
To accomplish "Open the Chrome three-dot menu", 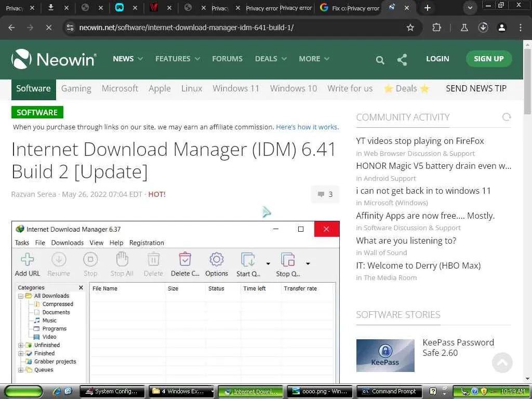I will tap(521, 28).
